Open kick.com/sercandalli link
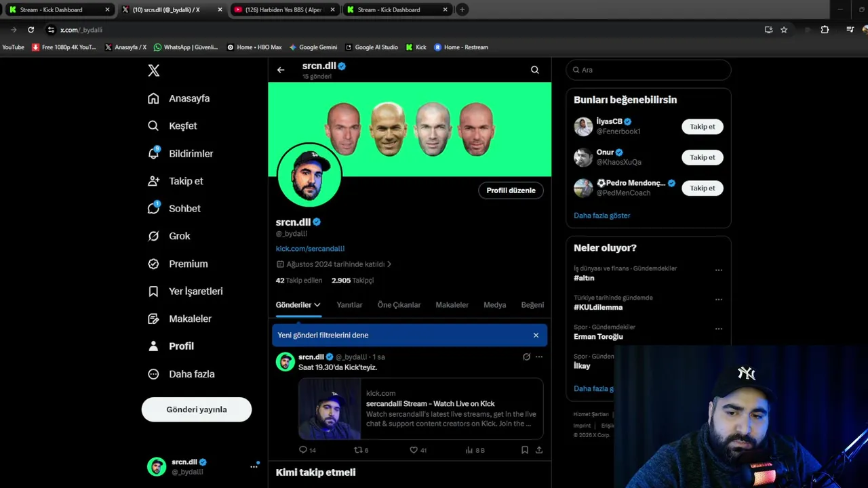 click(310, 249)
